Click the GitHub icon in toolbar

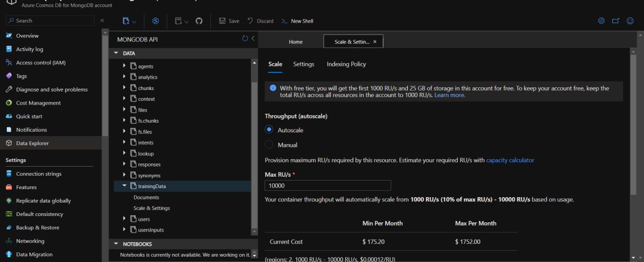coord(199,21)
